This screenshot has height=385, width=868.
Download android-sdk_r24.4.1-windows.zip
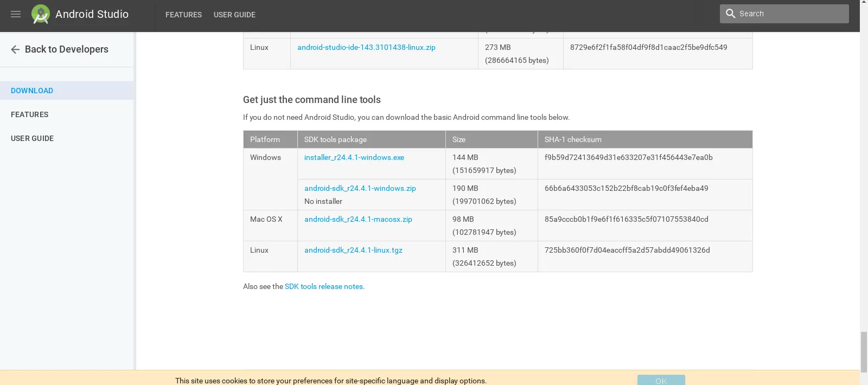click(360, 188)
